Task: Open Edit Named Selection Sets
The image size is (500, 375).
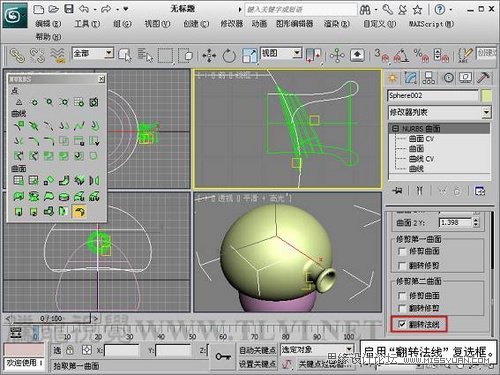Action: (466, 55)
